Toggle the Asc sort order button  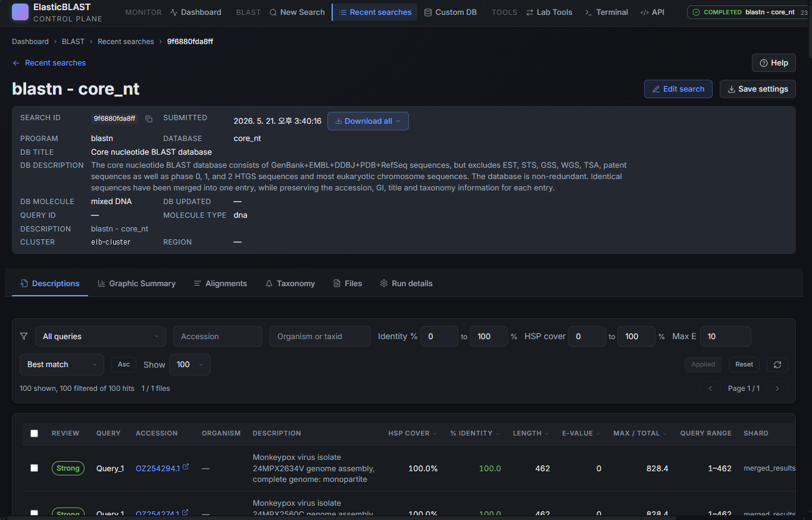pos(124,365)
